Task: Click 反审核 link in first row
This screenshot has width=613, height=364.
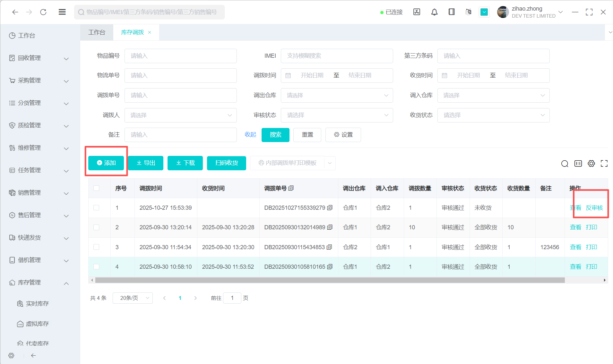Action: coord(594,208)
